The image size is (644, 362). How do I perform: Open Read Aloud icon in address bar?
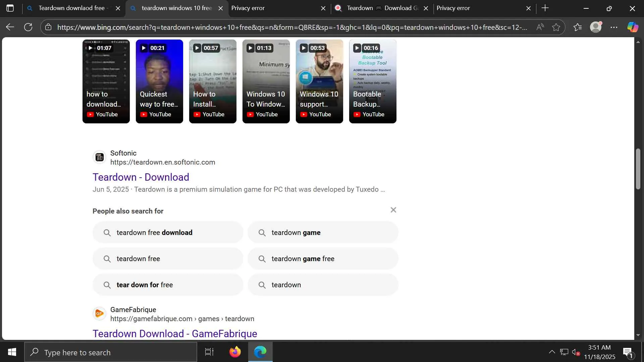(x=540, y=27)
